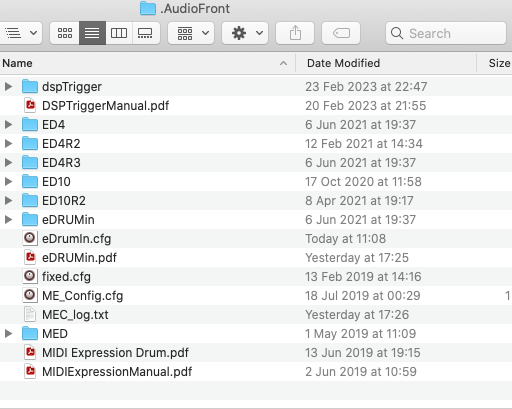Select the ME_Config.cfg icon
The image size is (512, 409).
[x=30, y=296]
